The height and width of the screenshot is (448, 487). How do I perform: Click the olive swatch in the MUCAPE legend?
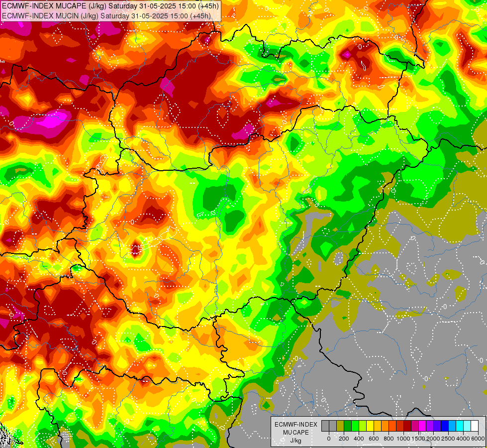click(x=340, y=426)
